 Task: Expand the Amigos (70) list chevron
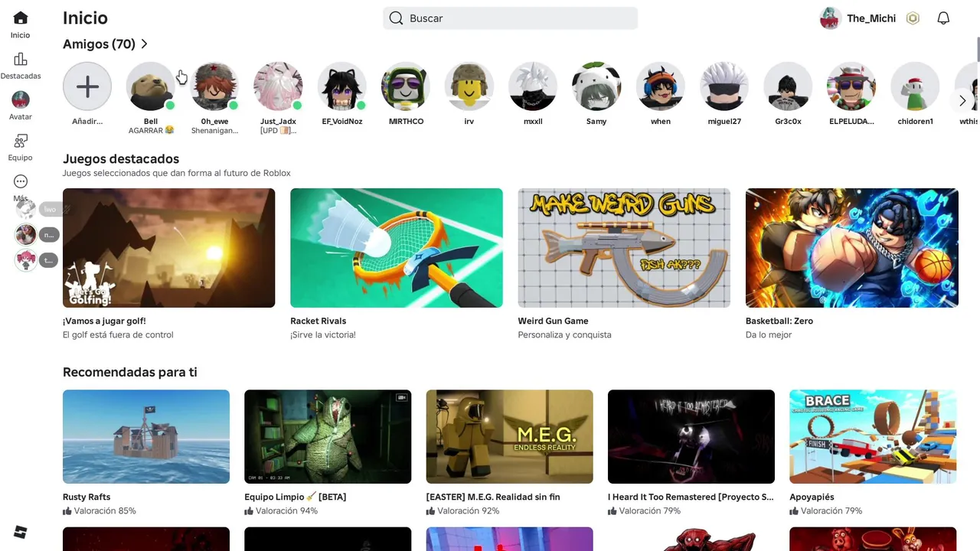point(144,44)
